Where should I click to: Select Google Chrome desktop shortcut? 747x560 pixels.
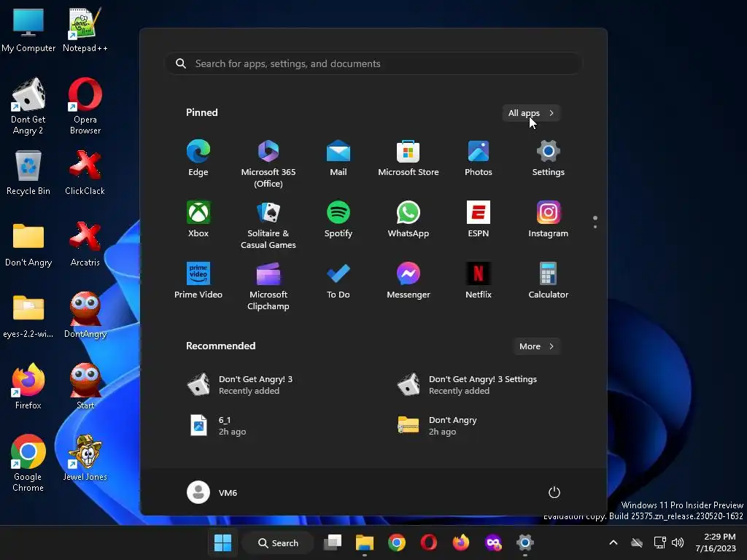pyautogui.click(x=28, y=463)
